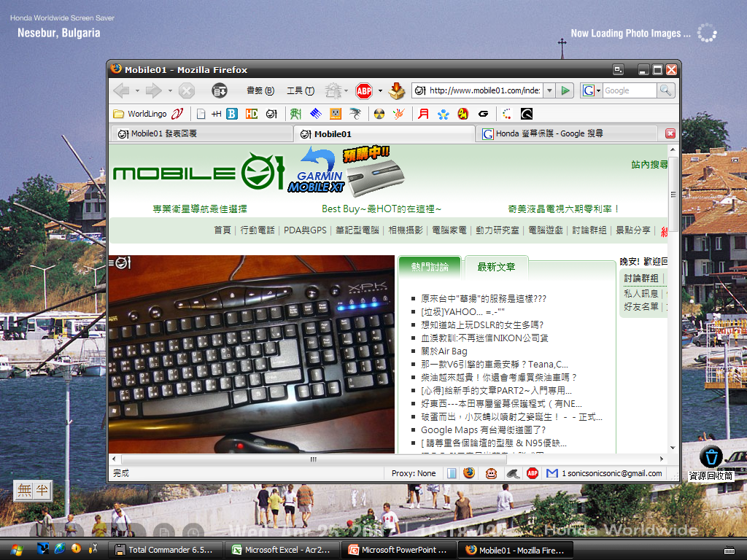This screenshot has width=747, height=560.
Task: Open the [垃圾]YAHOO discussion link
Action: click(462, 312)
